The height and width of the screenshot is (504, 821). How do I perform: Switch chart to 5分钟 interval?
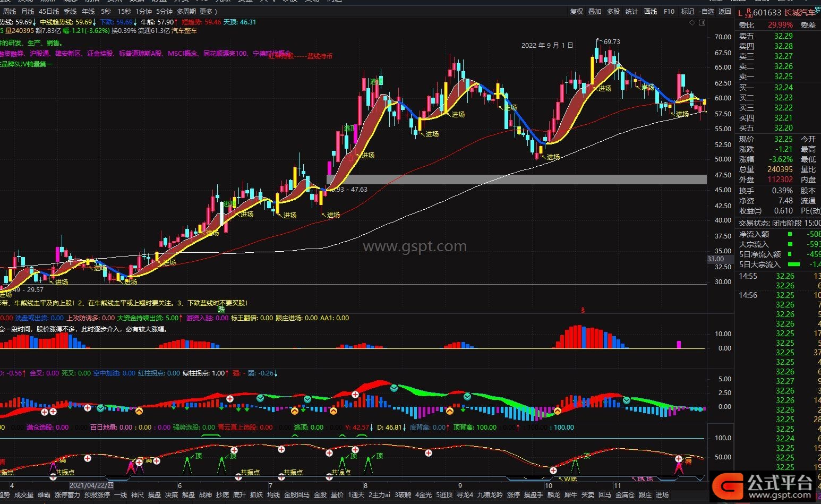pyautogui.click(x=164, y=11)
